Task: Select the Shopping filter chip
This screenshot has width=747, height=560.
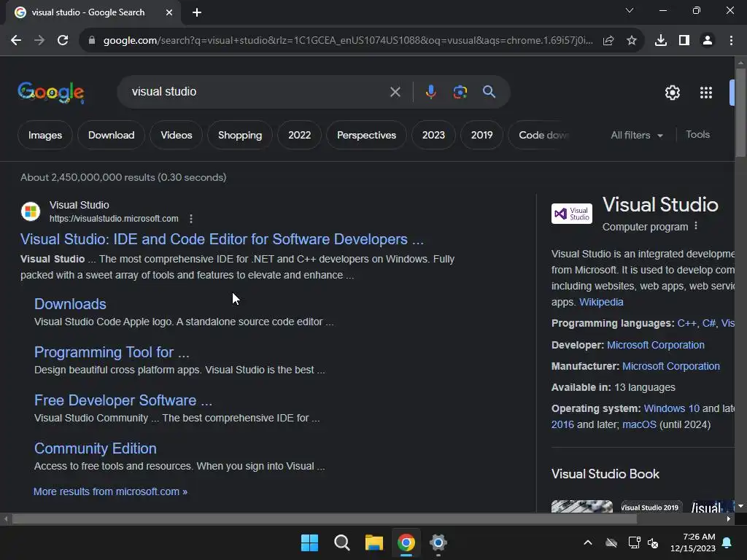Action: click(x=240, y=135)
